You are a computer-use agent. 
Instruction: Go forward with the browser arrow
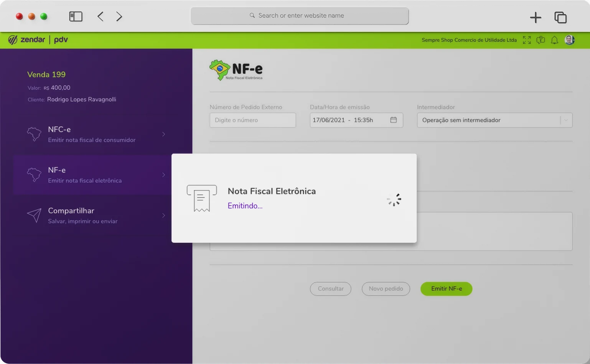click(x=119, y=16)
